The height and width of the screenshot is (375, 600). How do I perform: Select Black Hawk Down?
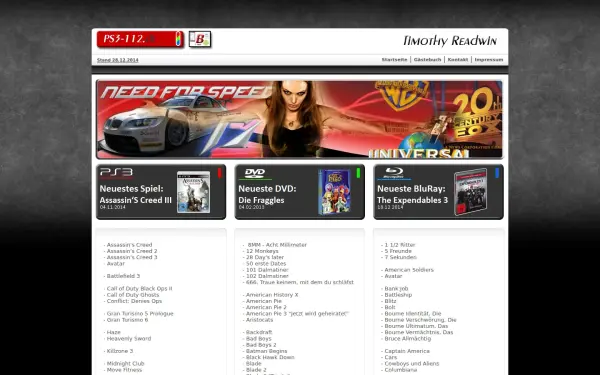(269, 357)
